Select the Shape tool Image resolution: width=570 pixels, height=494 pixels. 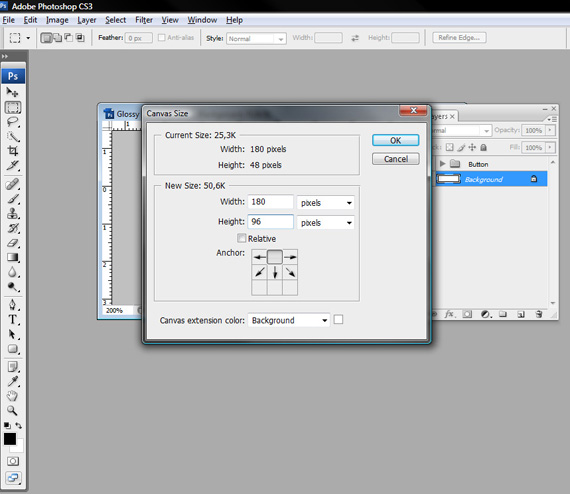tap(13, 349)
